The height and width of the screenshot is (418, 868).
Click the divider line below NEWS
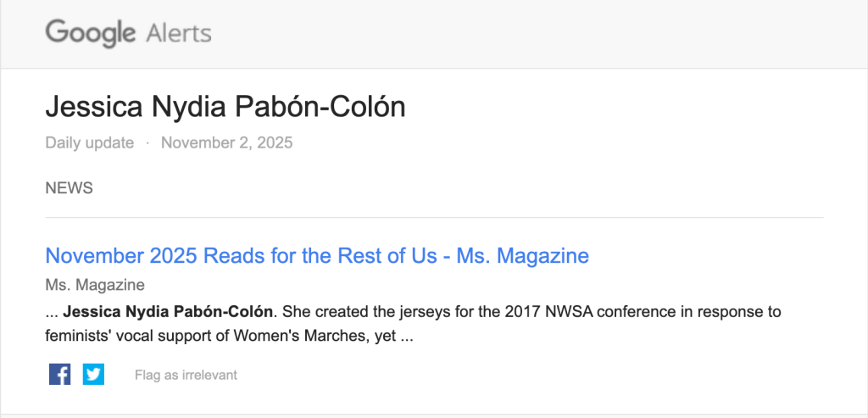tap(434, 218)
